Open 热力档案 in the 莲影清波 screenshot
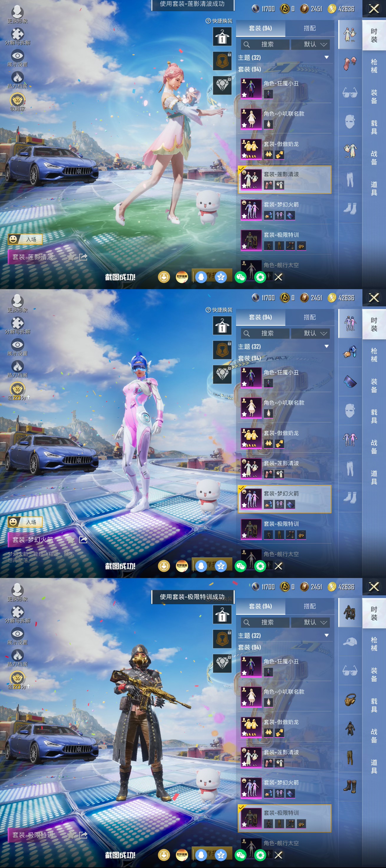The image size is (386, 868). [x=17, y=80]
